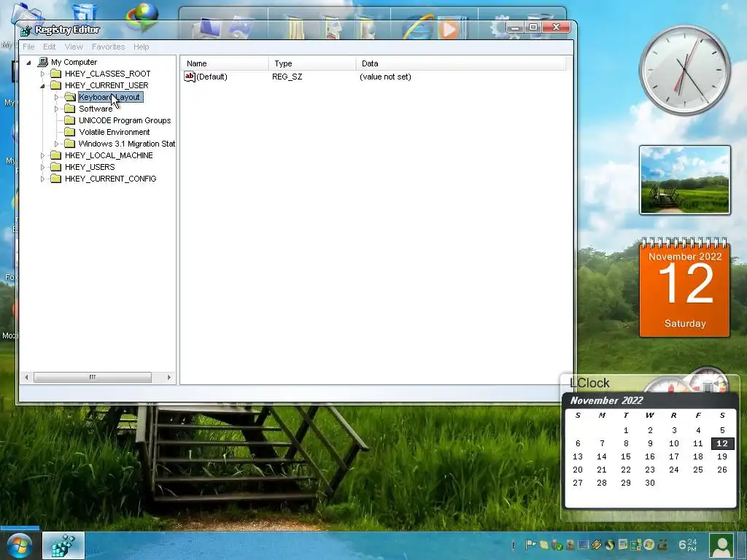Click date 1 in the LClock calendar
Image resolution: width=747 pixels, height=560 pixels.
tap(626, 430)
